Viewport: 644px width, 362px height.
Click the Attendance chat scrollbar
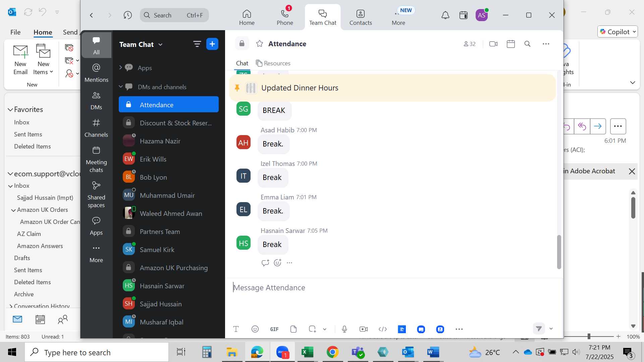coord(559,252)
